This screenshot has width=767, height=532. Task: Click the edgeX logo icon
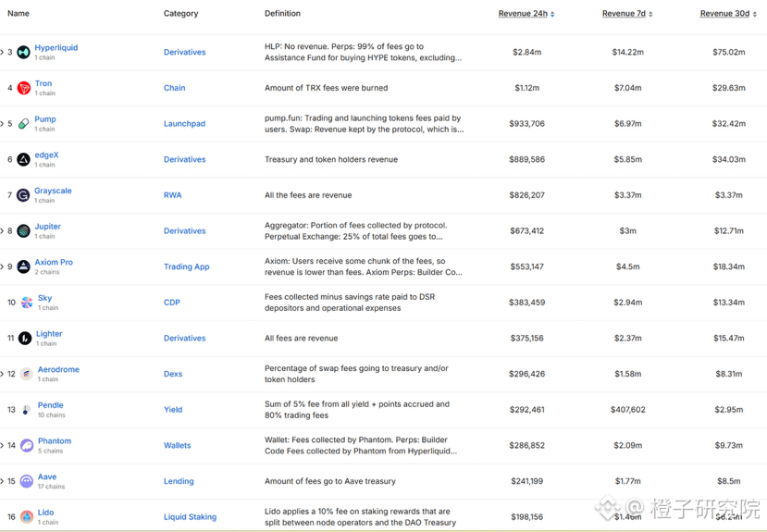[x=23, y=159]
